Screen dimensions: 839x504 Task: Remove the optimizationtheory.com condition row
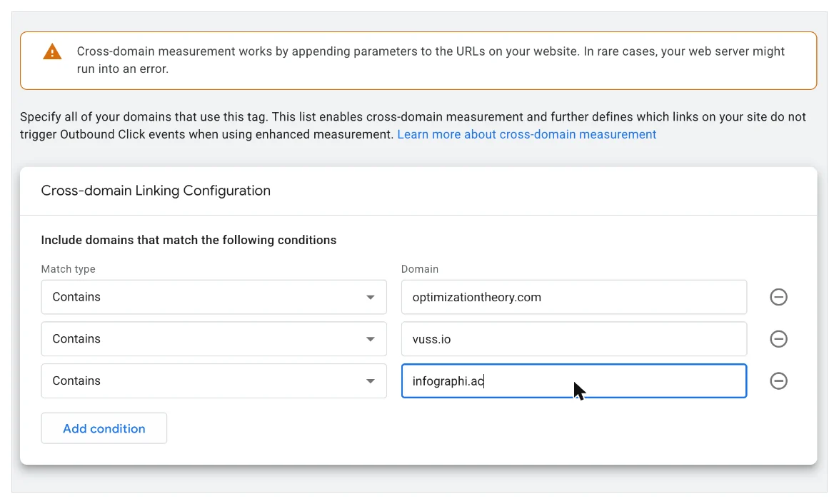click(778, 297)
